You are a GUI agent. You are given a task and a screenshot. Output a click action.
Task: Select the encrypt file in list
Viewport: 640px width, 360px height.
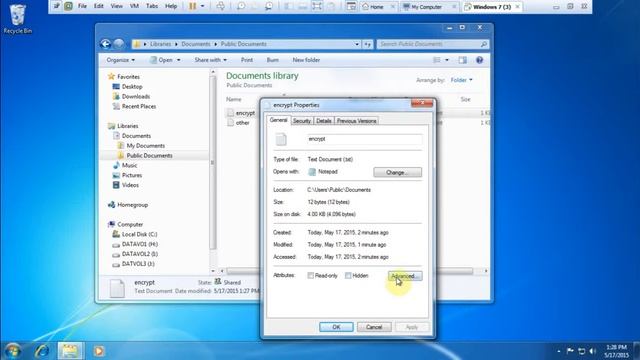245,113
